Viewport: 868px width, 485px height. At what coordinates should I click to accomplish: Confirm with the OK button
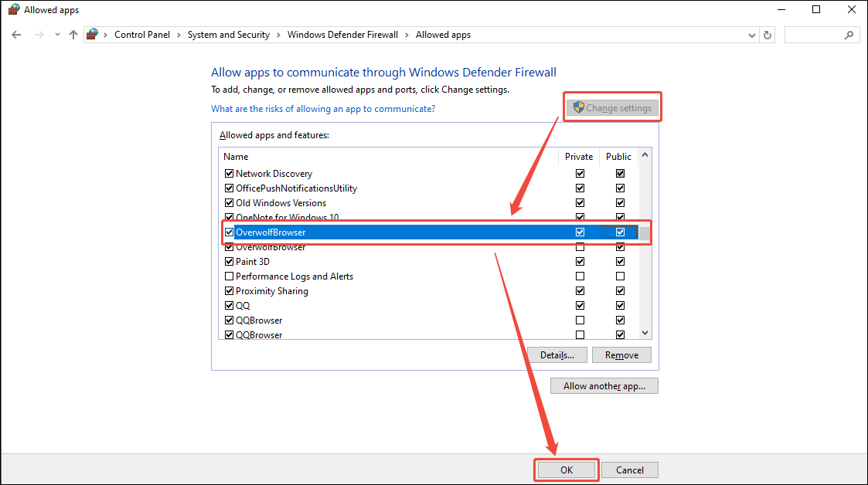pos(567,470)
